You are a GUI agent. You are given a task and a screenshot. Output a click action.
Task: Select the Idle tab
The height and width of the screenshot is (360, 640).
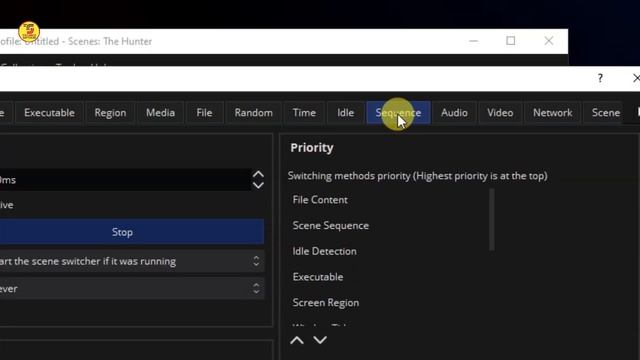(x=345, y=113)
